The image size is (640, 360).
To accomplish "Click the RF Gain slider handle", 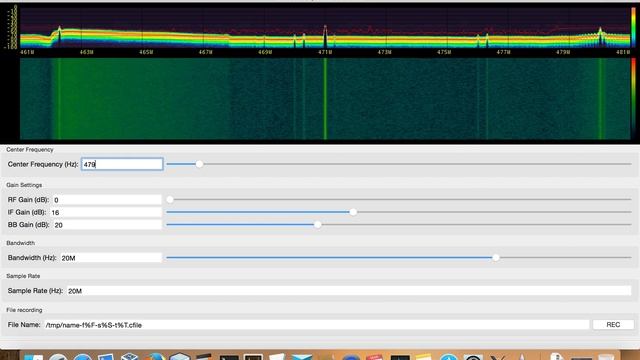I will click(x=170, y=200).
